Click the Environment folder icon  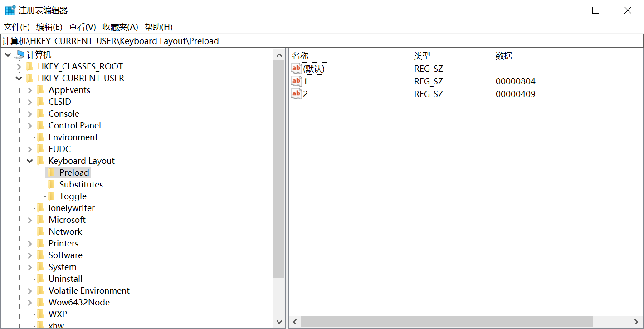(x=41, y=137)
